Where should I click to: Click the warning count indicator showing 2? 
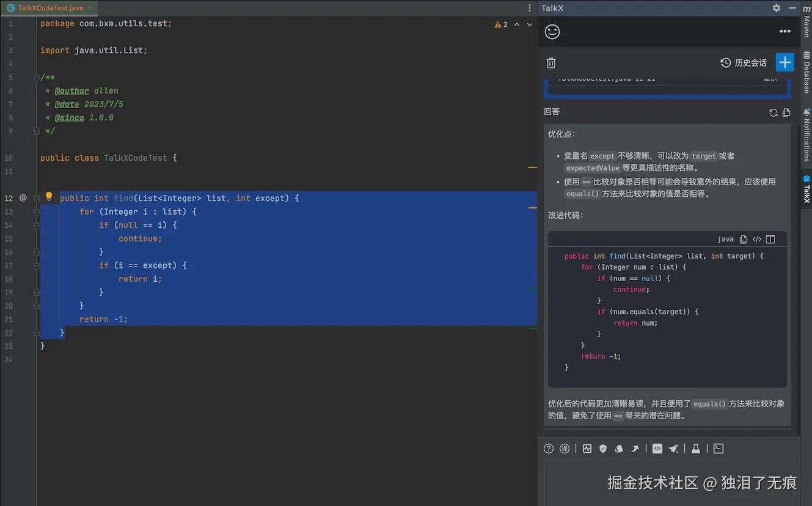coord(501,24)
